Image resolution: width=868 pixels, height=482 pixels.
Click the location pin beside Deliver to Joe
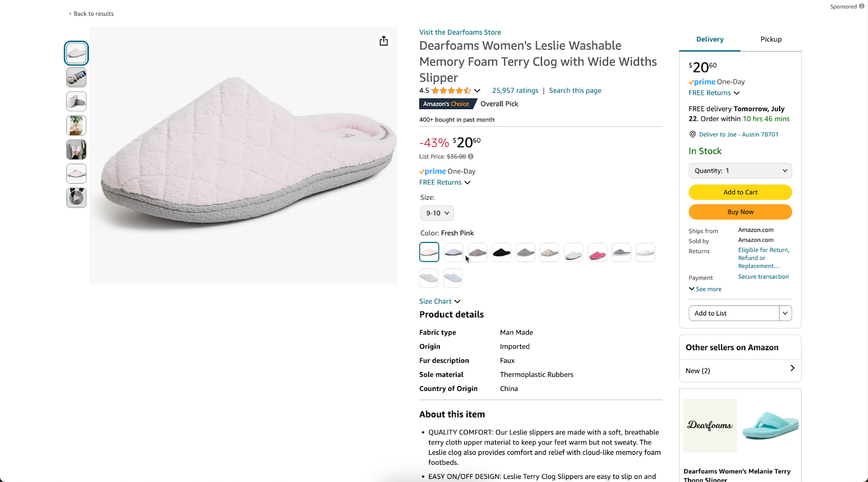(x=692, y=134)
